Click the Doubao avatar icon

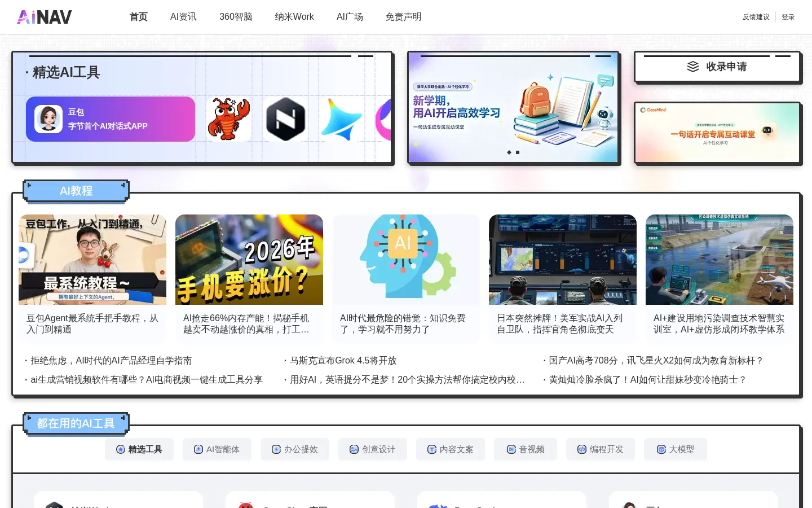point(48,119)
